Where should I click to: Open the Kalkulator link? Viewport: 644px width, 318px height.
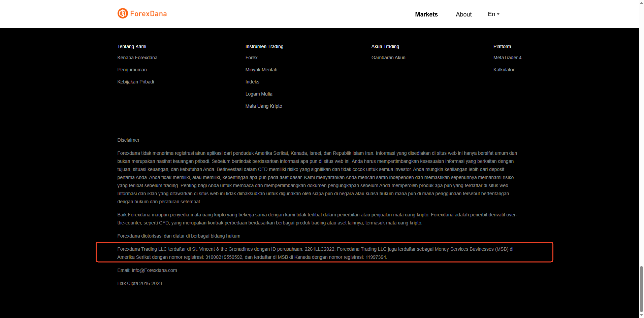click(504, 70)
